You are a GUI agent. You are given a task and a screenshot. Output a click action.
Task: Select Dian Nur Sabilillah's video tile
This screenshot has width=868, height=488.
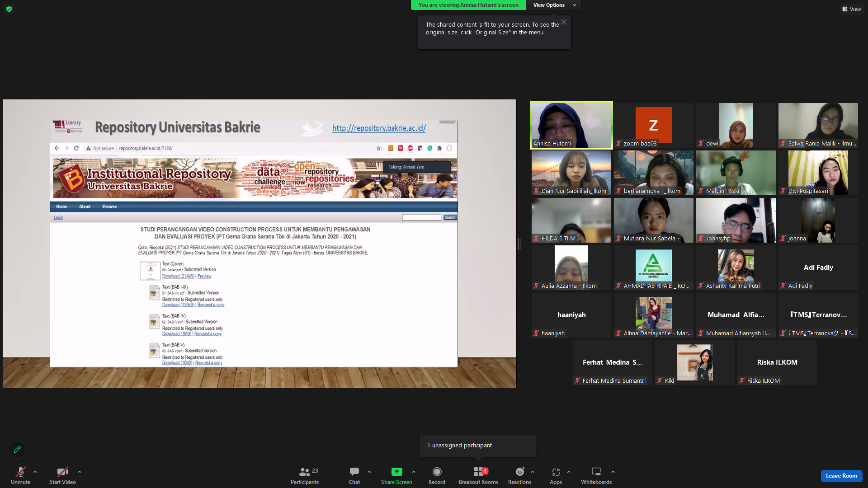[571, 173]
